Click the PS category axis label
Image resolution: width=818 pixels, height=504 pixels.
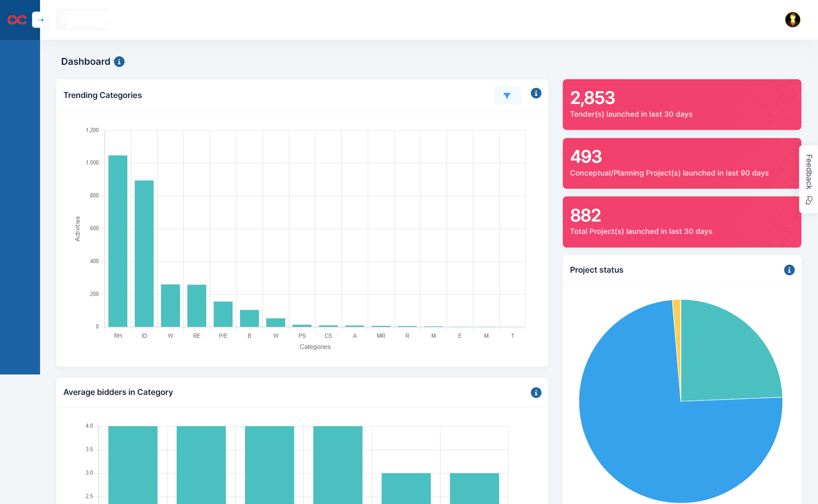pos(302,336)
